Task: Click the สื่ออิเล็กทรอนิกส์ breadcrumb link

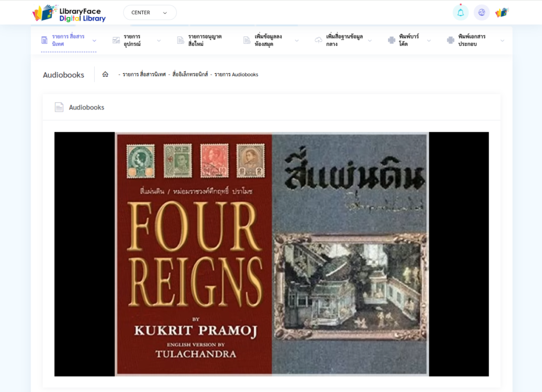Action: 191,75
